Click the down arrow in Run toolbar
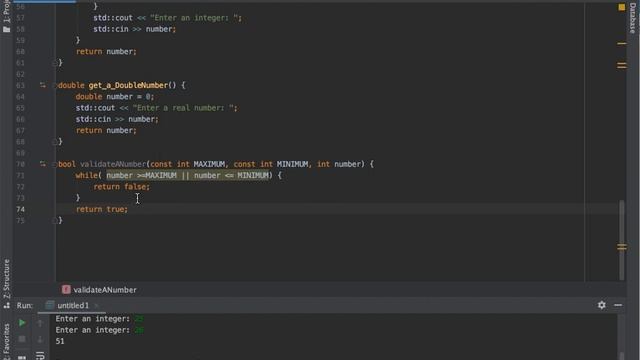 tap(40, 339)
